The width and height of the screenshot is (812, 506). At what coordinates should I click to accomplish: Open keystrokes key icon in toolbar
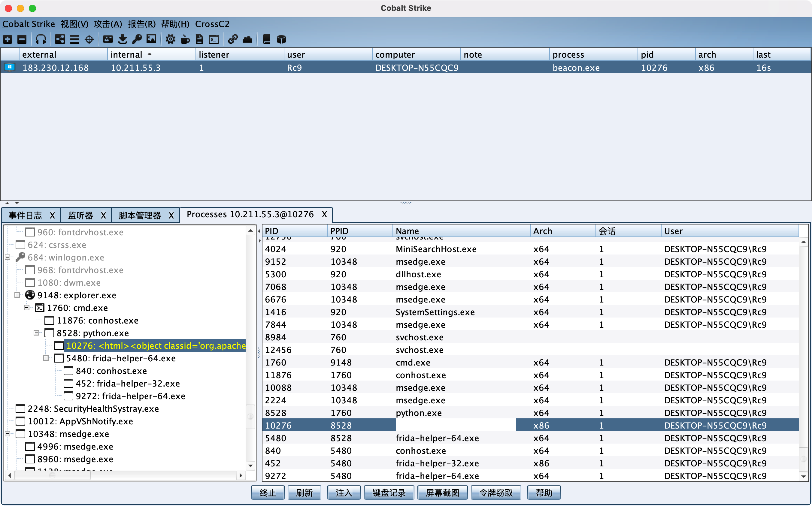(x=137, y=40)
